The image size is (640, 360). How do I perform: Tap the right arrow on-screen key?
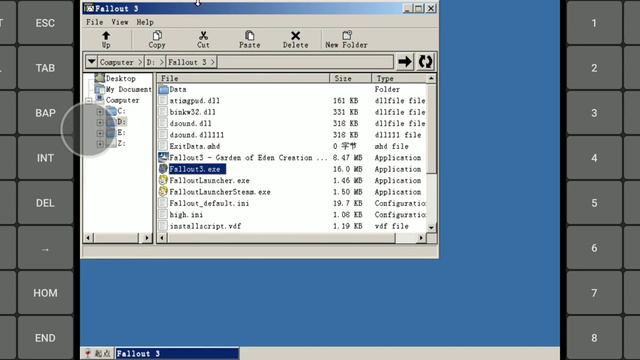(x=45, y=249)
